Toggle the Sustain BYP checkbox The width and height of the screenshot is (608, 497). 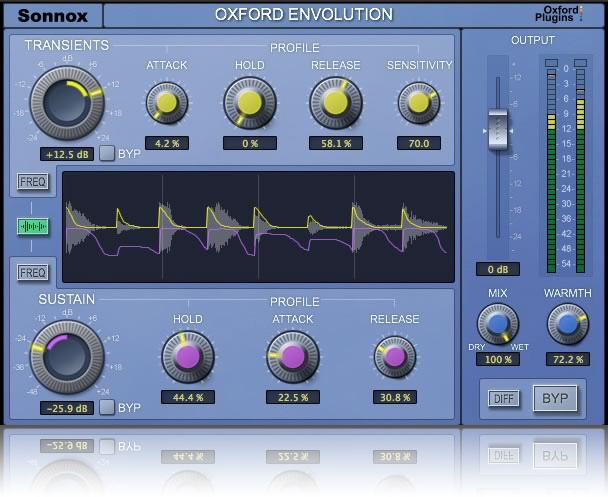point(107,408)
